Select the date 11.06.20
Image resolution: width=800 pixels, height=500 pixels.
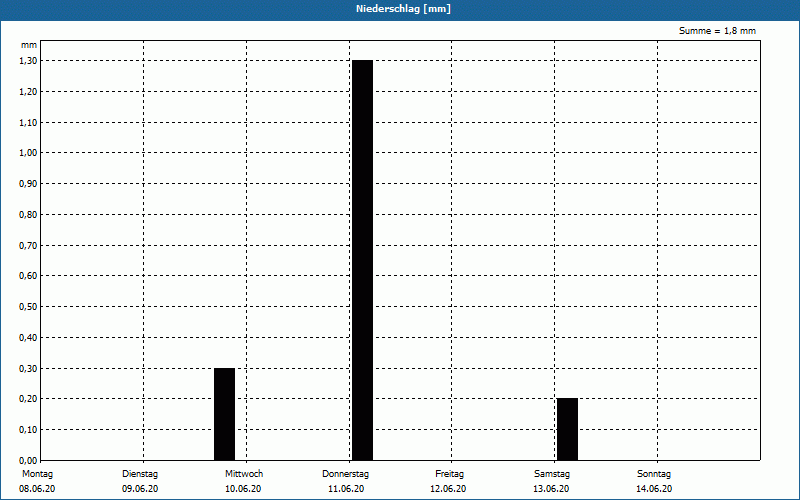[x=346, y=489]
